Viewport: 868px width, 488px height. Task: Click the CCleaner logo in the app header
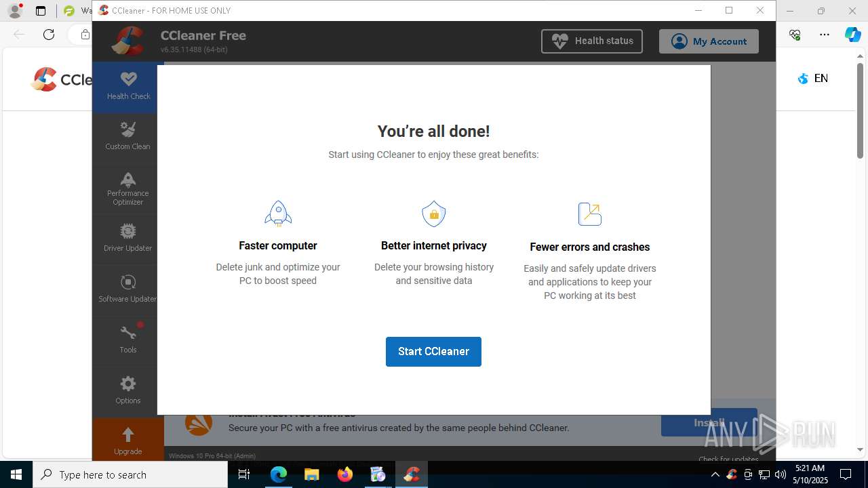pos(128,41)
